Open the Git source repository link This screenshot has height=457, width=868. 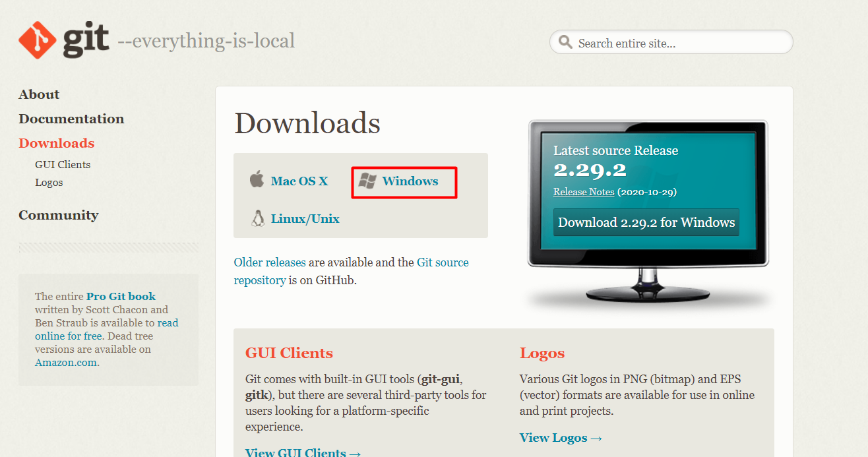point(351,271)
